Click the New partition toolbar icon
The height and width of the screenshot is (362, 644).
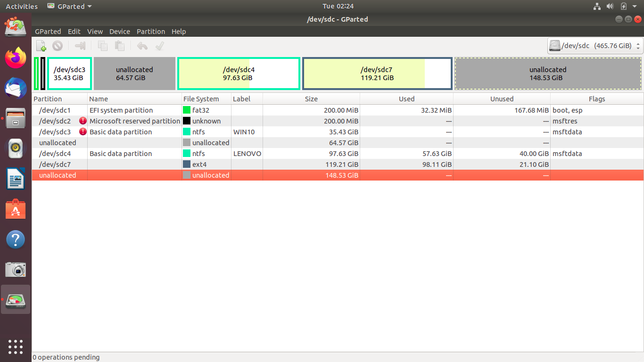point(41,46)
